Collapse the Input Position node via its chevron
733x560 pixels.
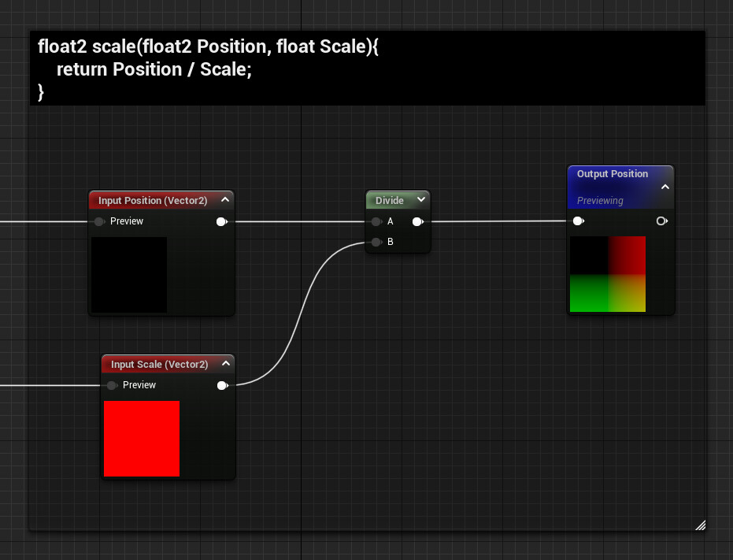coord(225,200)
